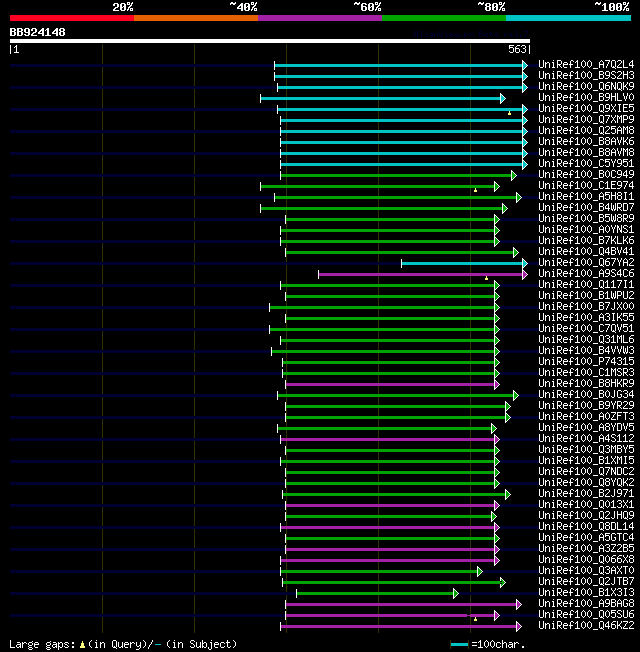Click the UniRef100_Q9XIE5 label
The image size is (640, 652).
pos(586,109)
